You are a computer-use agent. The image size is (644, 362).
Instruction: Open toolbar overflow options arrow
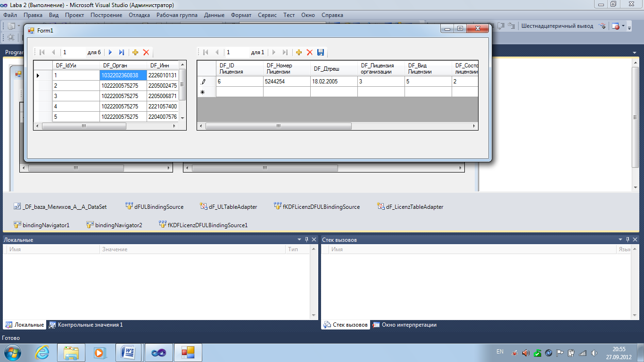click(x=629, y=27)
